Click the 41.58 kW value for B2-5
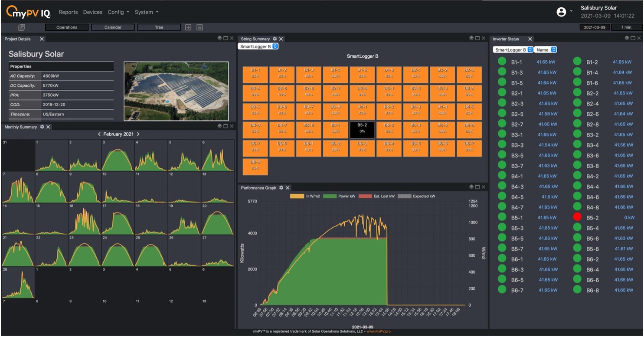 pos(548,114)
